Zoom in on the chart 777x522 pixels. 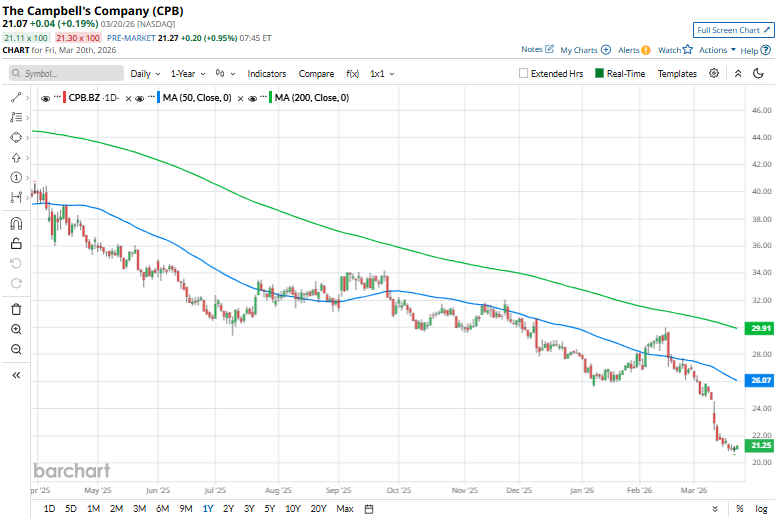coord(16,329)
